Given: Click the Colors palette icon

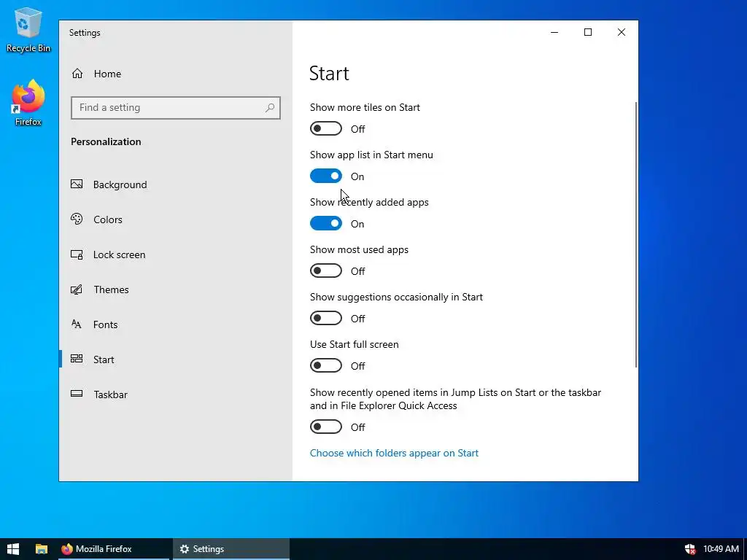Looking at the screenshot, I should (77, 219).
